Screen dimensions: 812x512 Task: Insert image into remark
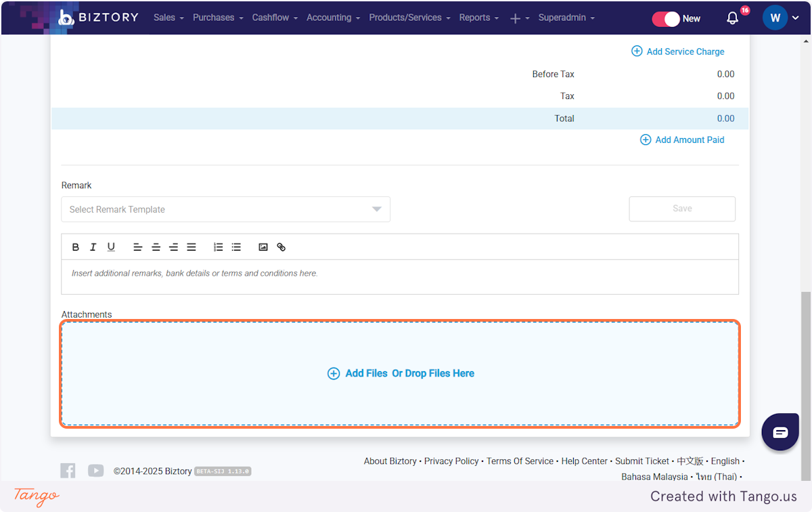point(263,247)
